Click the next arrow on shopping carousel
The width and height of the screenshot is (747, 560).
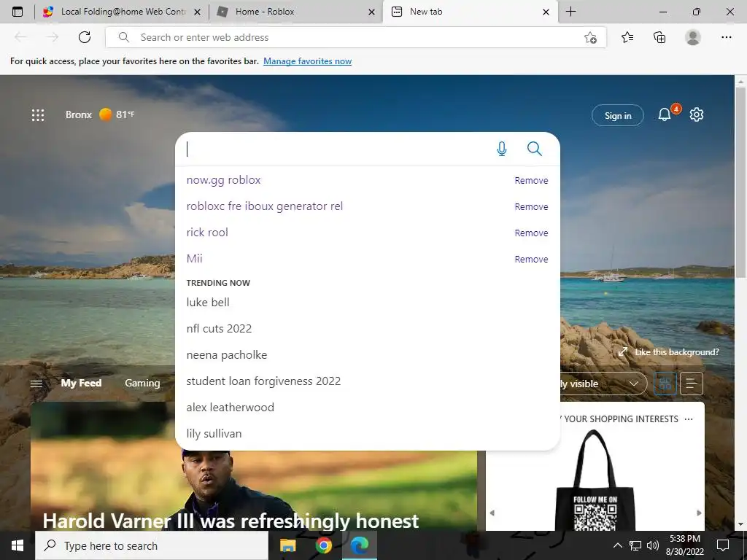click(699, 513)
